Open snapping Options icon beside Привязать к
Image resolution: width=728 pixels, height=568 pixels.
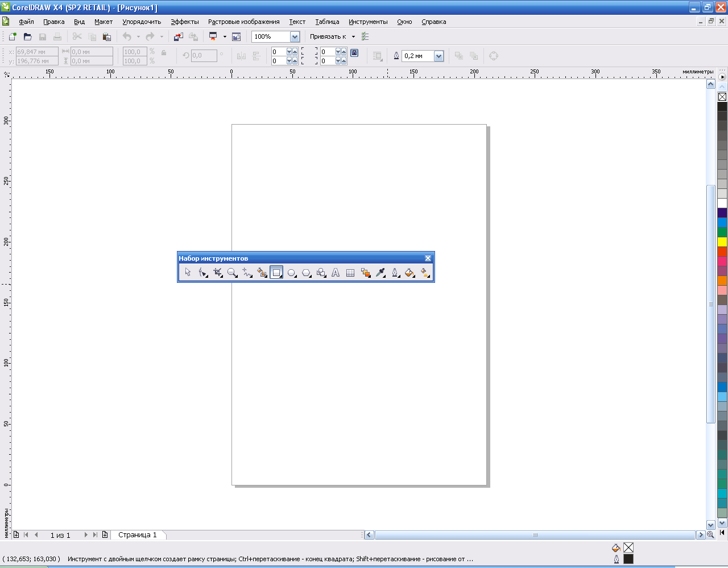pyautogui.click(x=365, y=36)
